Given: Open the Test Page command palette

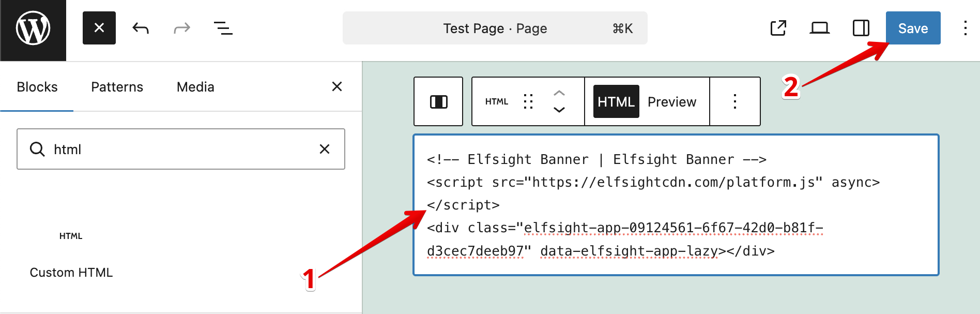Looking at the screenshot, I should coord(495,28).
